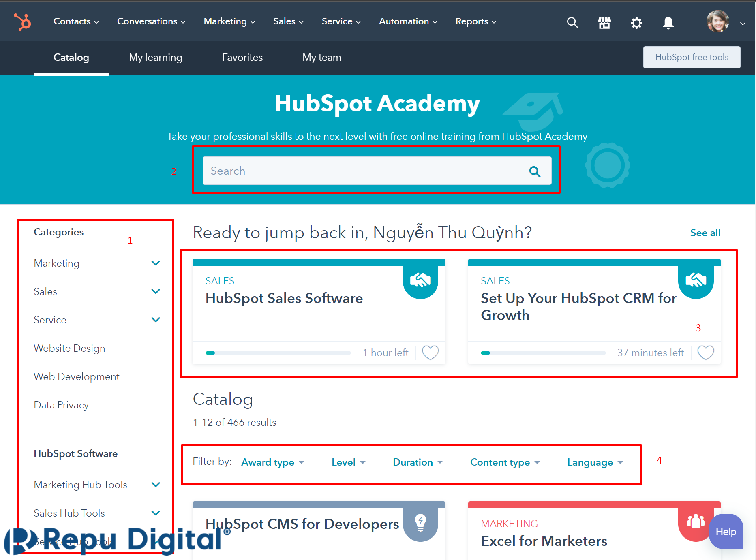The height and width of the screenshot is (560, 756).
Task: Expand the Sales Hub Tools chevron
Action: click(x=156, y=513)
